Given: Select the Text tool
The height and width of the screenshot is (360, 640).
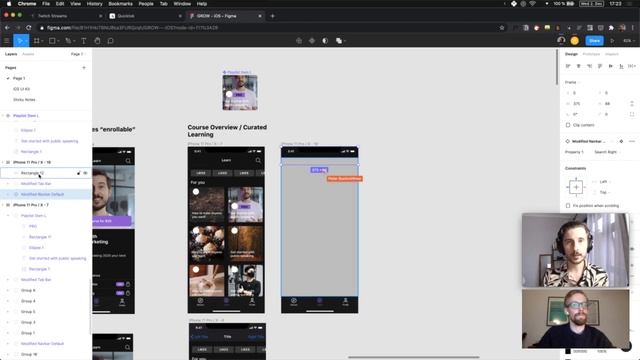Looking at the screenshot, I should click(84, 41).
